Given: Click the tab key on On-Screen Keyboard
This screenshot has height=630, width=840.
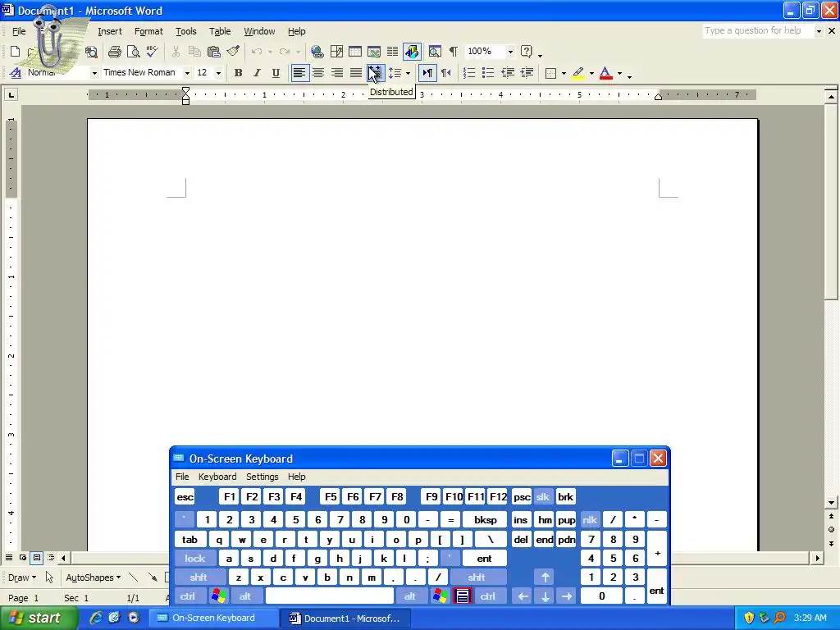Looking at the screenshot, I should [x=189, y=540].
